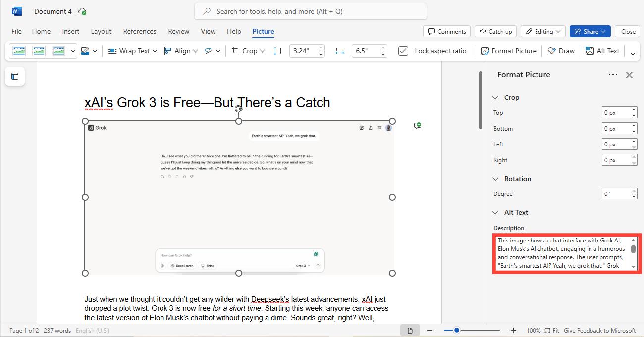Expand the picture styles gallery arrow
Image resolution: width=644 pixels, height=337 pixels.
(x=73, y=51)
